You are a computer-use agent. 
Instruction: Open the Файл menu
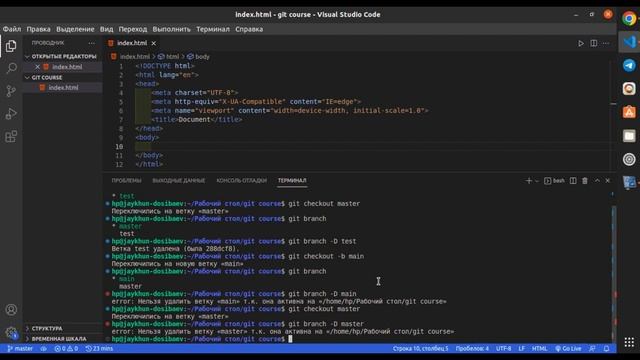12,29
